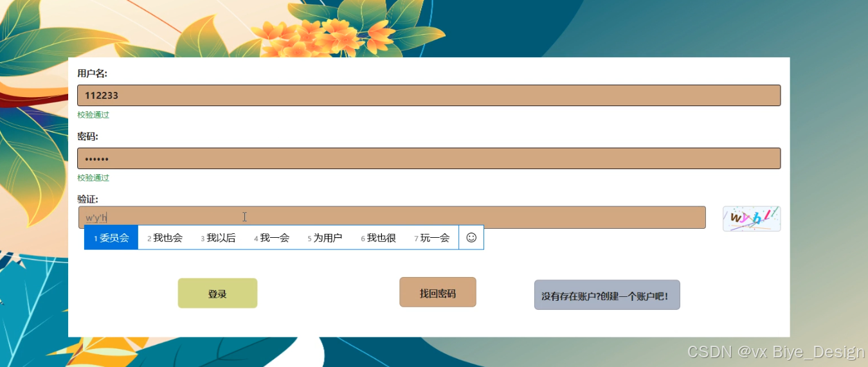868x367 pixels.
Task: Click the captcha verification image
Action: 752,219
